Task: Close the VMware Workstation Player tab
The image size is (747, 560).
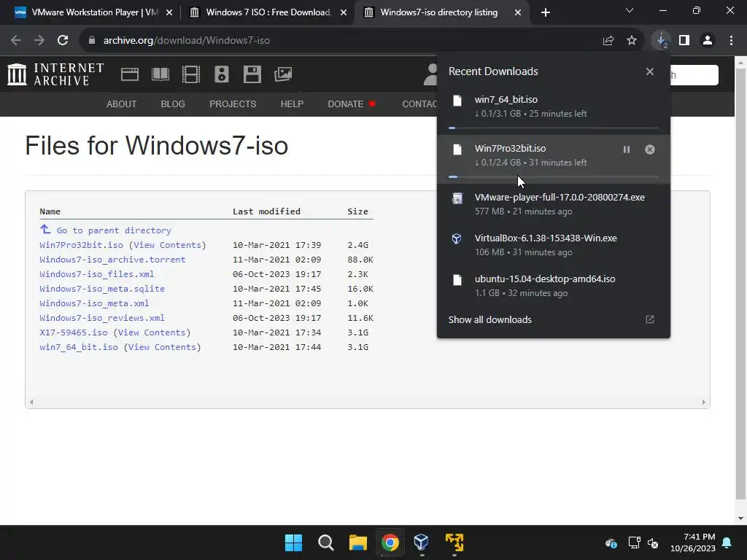Action: tap(169, 13)
